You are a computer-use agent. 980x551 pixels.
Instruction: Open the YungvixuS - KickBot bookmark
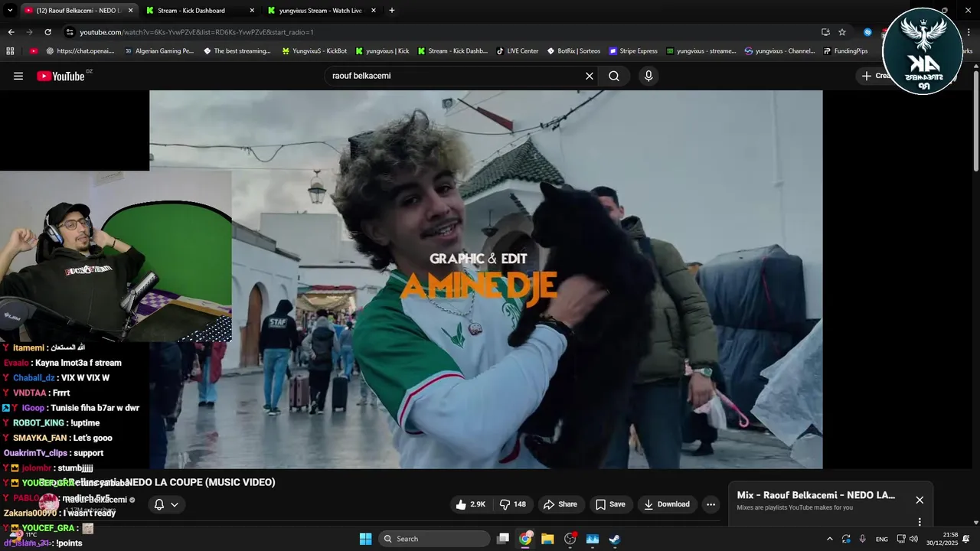[x=315, y=51]
